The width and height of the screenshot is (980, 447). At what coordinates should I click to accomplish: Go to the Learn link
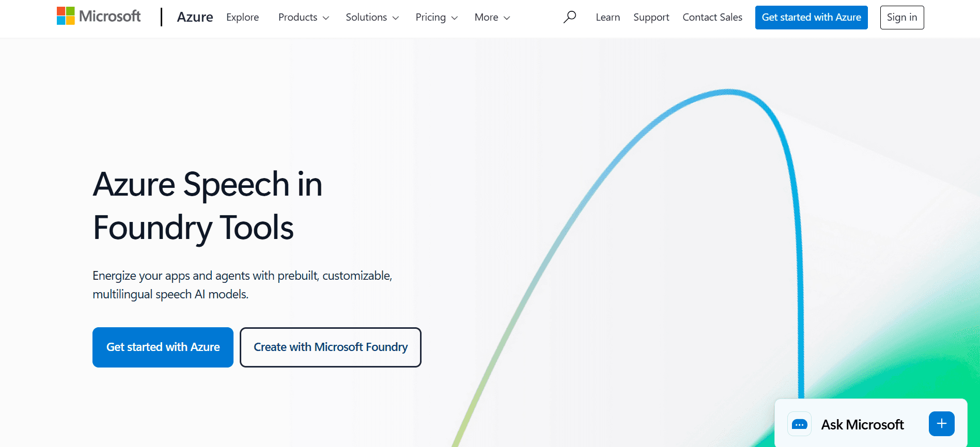coord(608,17)
